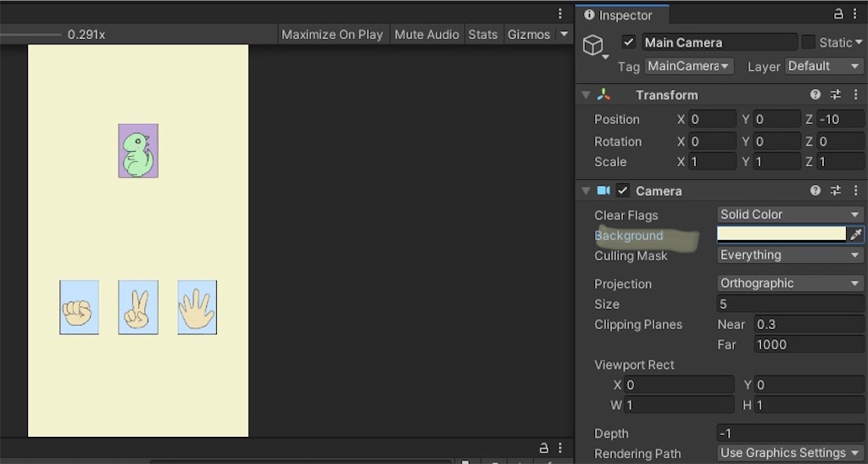868x464 pixels.
Task: Click the paper open-hand card
Action: [x=197, y=307]
